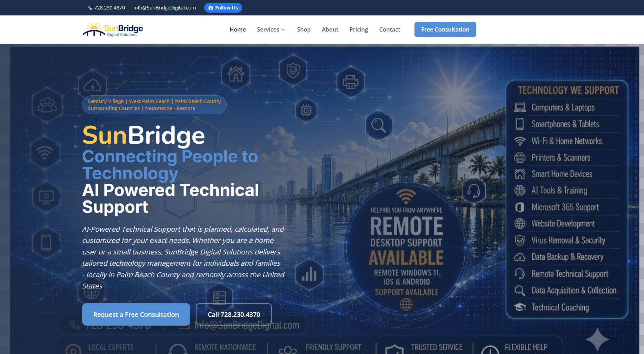The width and height of the screenshot is (644, 354).
Task: Click the Free Consultation header button
Action: (445, 29)
